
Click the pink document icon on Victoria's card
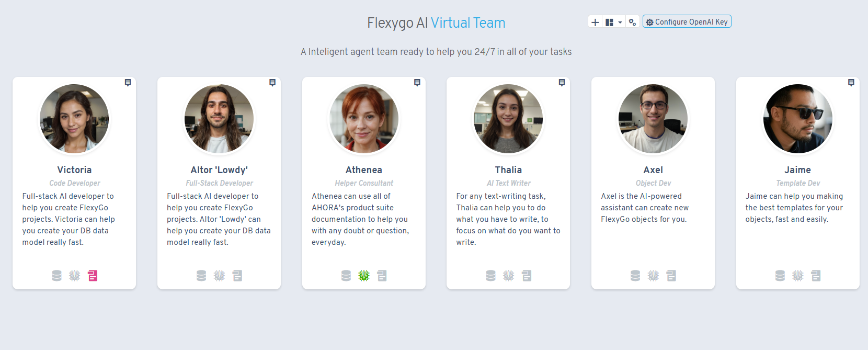93,276
